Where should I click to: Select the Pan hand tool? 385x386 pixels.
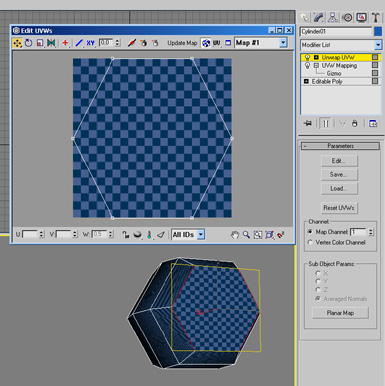235,235
